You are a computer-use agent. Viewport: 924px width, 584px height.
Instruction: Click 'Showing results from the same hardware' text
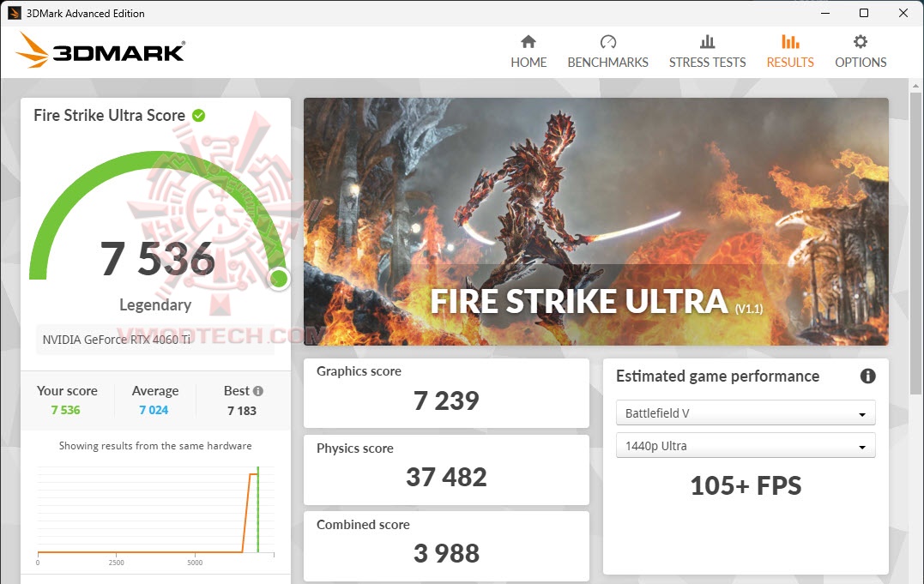click(155, 446)
